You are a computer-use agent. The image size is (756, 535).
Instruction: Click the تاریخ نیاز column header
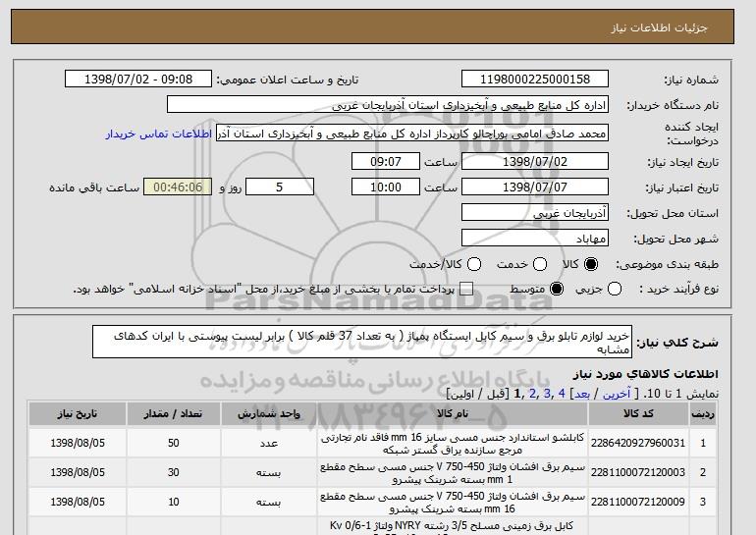pyautogui.click(x=78, y=414)
